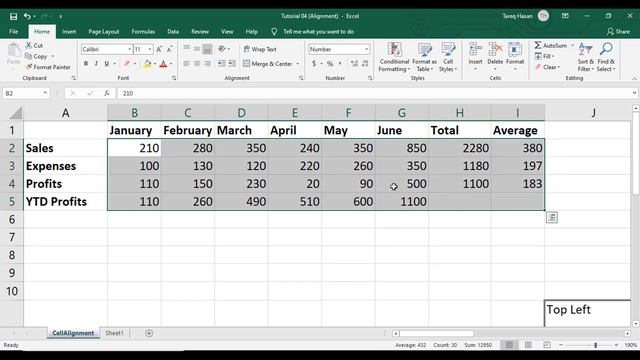Viewport: 640px width, 360px height.
Task: Switch to the Data tab
Action: (x=173, y=31)
